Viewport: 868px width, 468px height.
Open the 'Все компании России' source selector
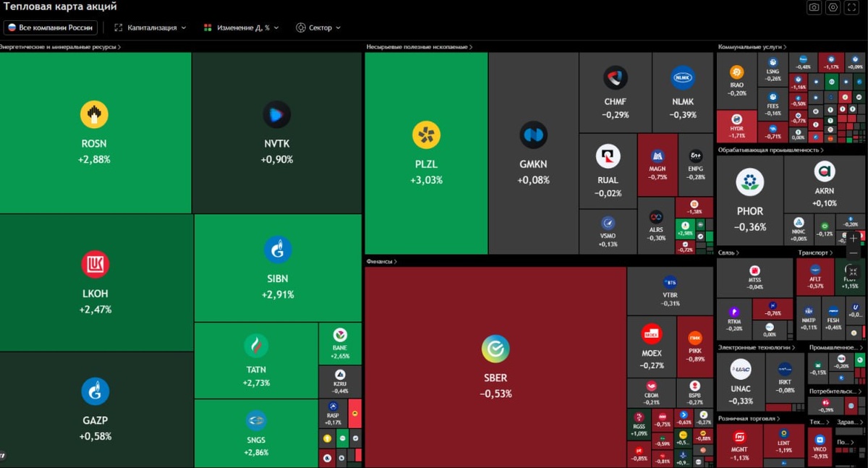[51, 27]
